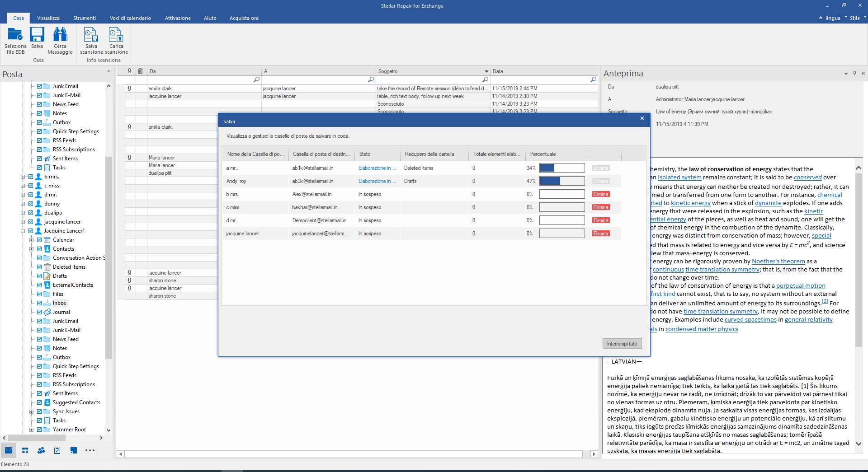Click Elimina for jacquine lancer row

tap(601, 234)
